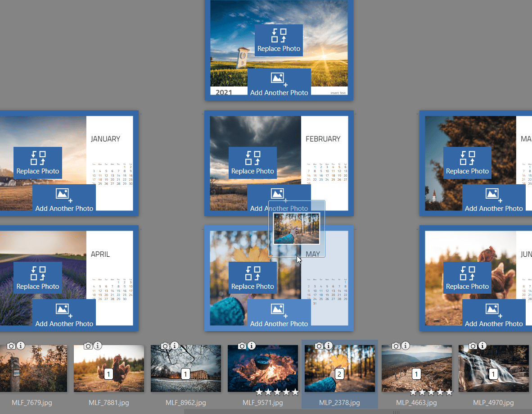532x414 pixels.
Task: Replace the photo on the June page
Action: coord(467,278)
